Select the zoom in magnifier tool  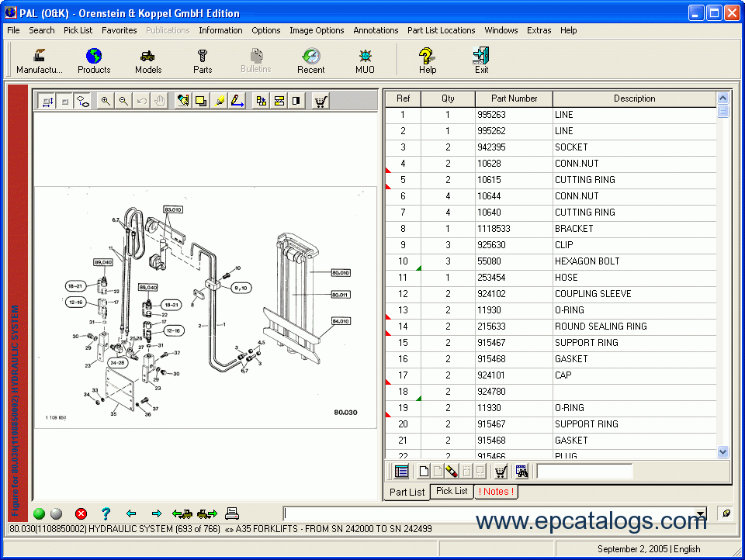(106, 101)
